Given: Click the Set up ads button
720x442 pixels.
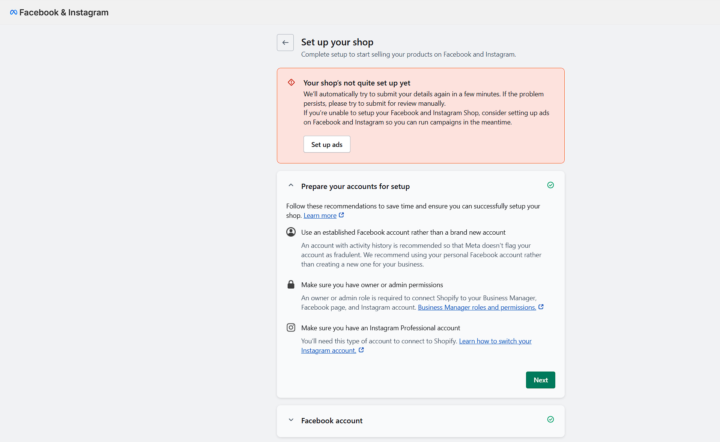Looking at the screenshot, I should [x=326, y=144].
